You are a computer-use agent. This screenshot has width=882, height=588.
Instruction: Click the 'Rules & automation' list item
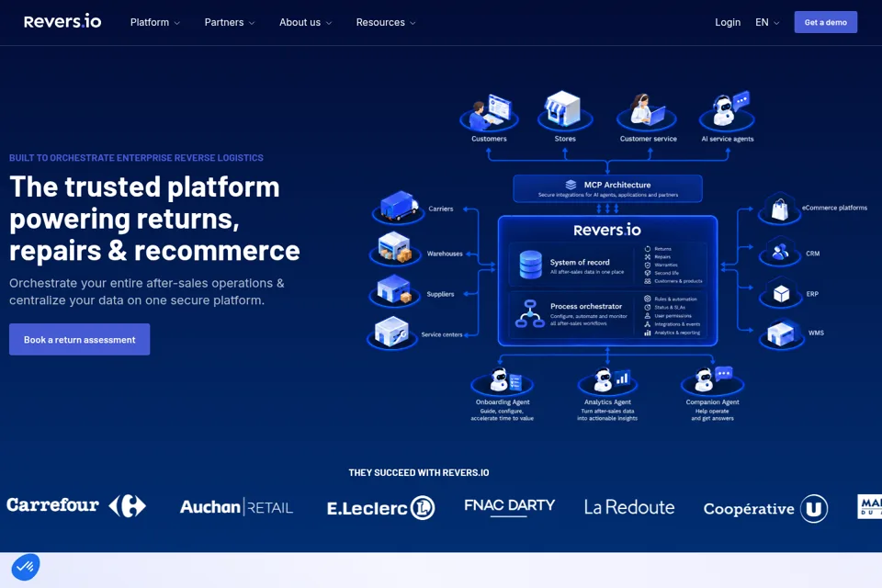tap(671, 299)
